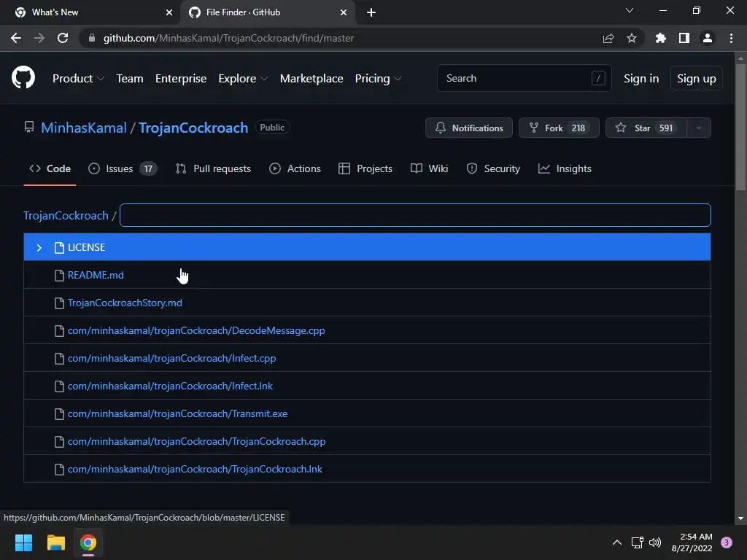747x560 pixels.
Task: Go forward with the browser forward arrow
Action: point(39,38)
